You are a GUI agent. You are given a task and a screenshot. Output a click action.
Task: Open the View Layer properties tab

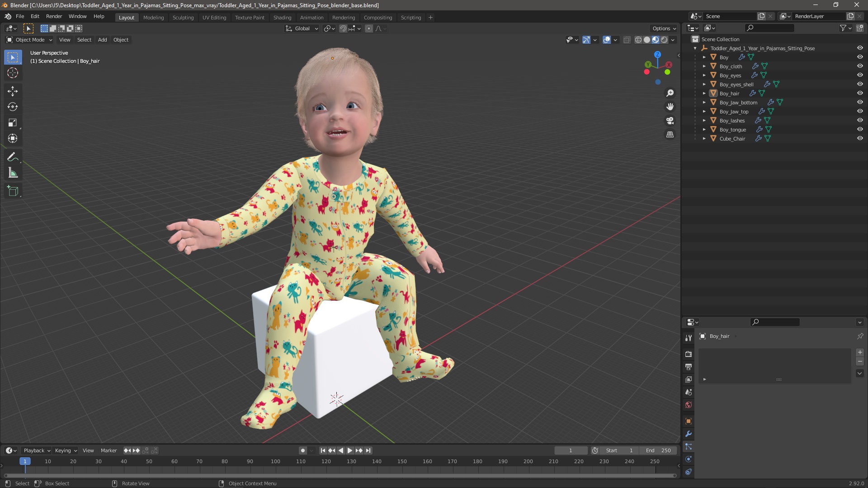click(x=688, y=379)
